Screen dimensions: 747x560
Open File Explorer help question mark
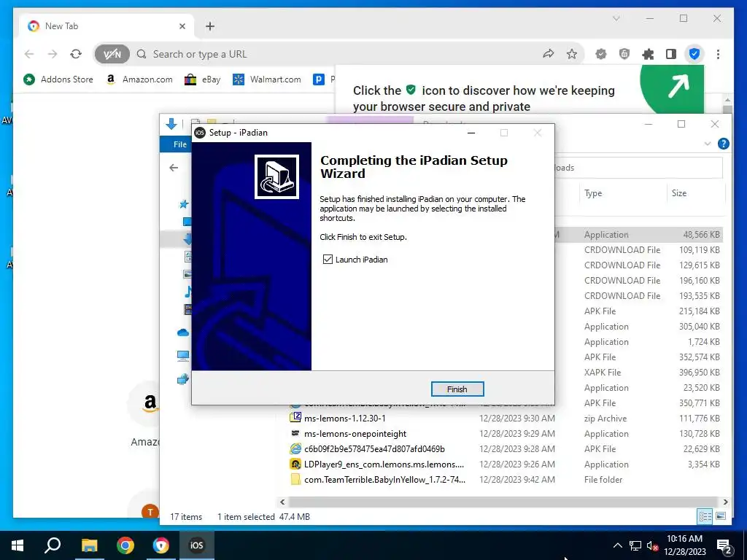pyautogui.click(x=723, y=144)
